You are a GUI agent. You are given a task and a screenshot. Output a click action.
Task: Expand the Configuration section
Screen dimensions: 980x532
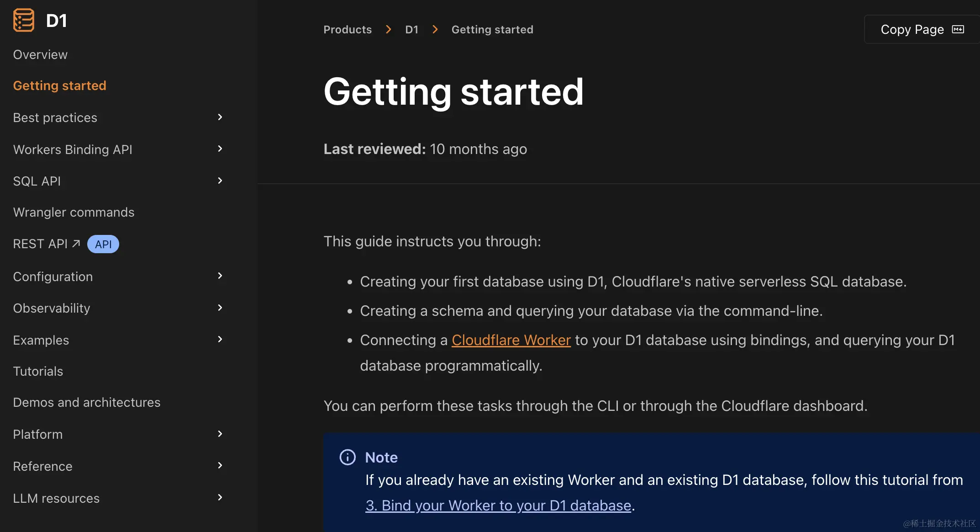coord(220,276)
